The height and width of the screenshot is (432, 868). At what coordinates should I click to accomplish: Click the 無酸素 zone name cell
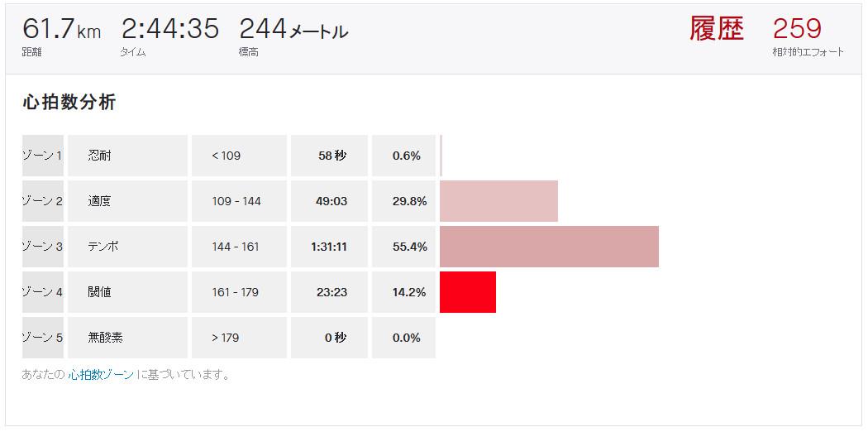coord(128,338)
